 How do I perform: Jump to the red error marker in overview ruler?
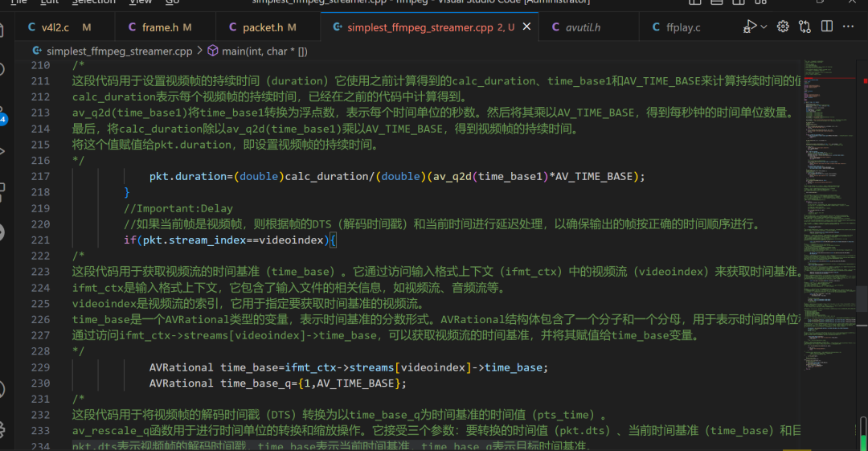(x=866, y=81)
